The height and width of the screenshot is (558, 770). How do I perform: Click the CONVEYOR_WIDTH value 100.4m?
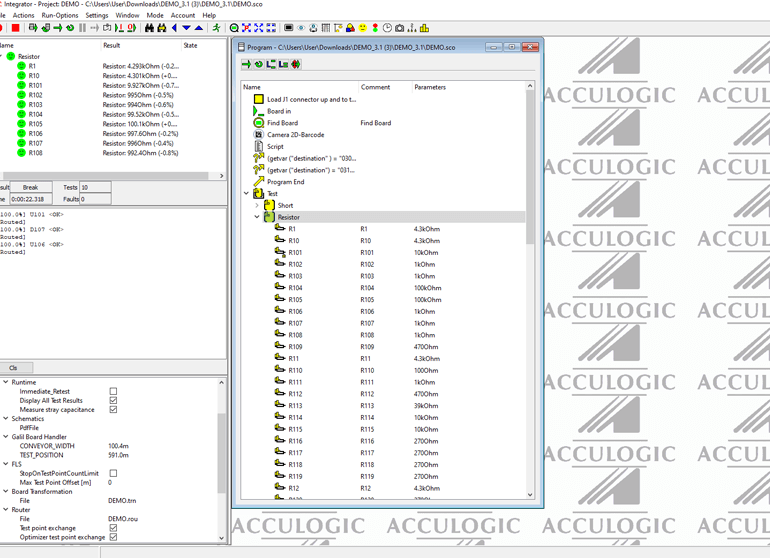[118, 446]
